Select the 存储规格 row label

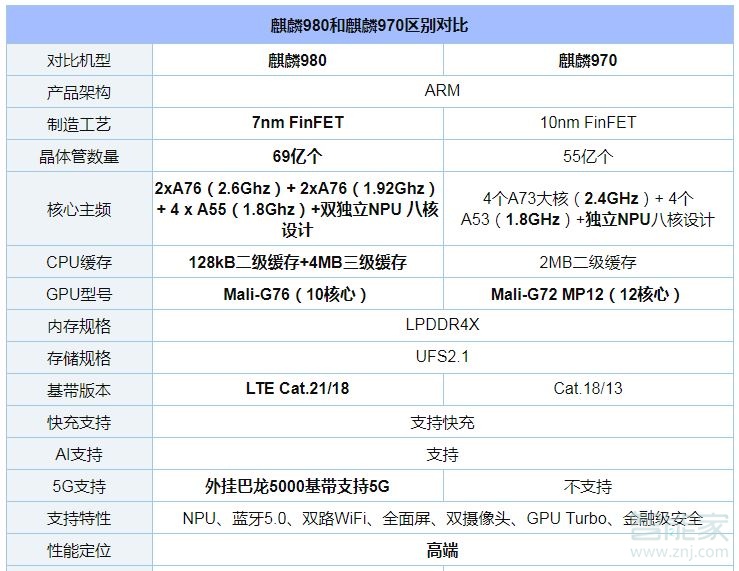pos(79,358)
